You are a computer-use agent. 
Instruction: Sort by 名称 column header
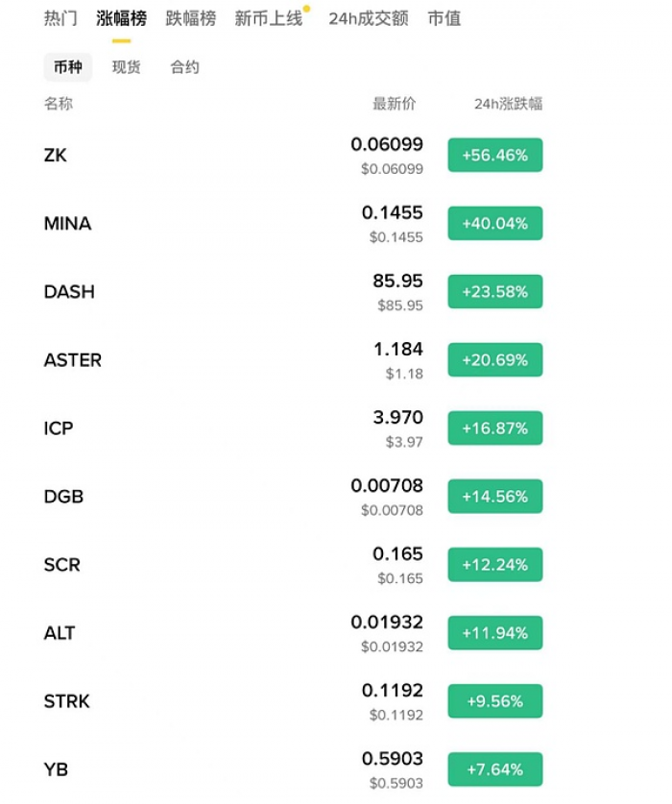(59, 104)
